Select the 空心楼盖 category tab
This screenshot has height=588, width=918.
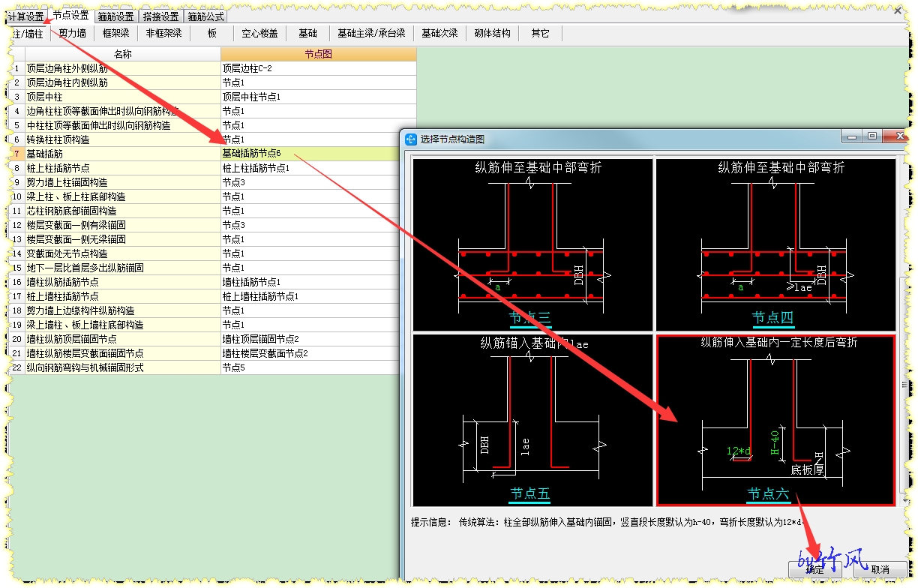pos(259,33)
